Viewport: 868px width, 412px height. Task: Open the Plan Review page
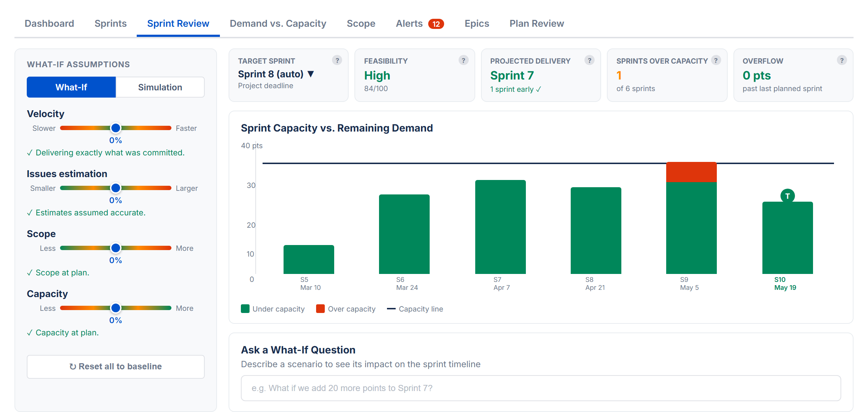pos(536,23)
